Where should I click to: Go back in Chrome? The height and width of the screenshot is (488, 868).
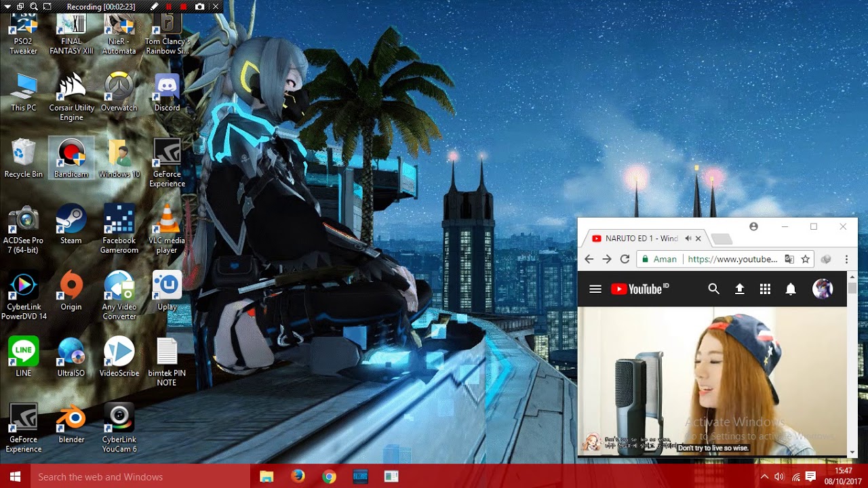click(589, 259)
